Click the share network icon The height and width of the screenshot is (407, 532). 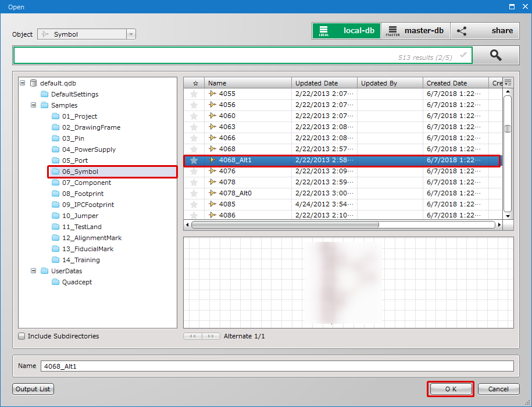point(462,30)
